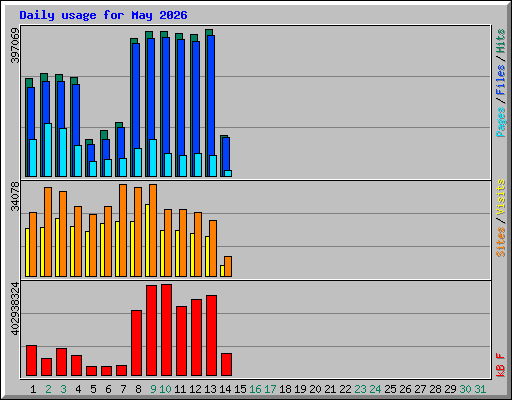Screen dimensions: 512x400
Task: Click the red KB bar for day 13
Action: click(212, 336)
